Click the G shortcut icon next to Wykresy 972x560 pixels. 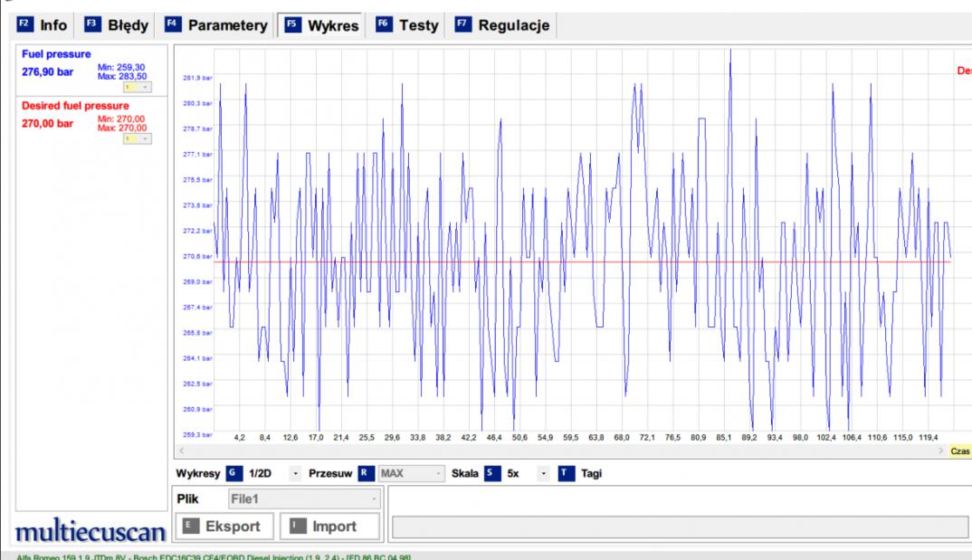(x=232, y=472)
